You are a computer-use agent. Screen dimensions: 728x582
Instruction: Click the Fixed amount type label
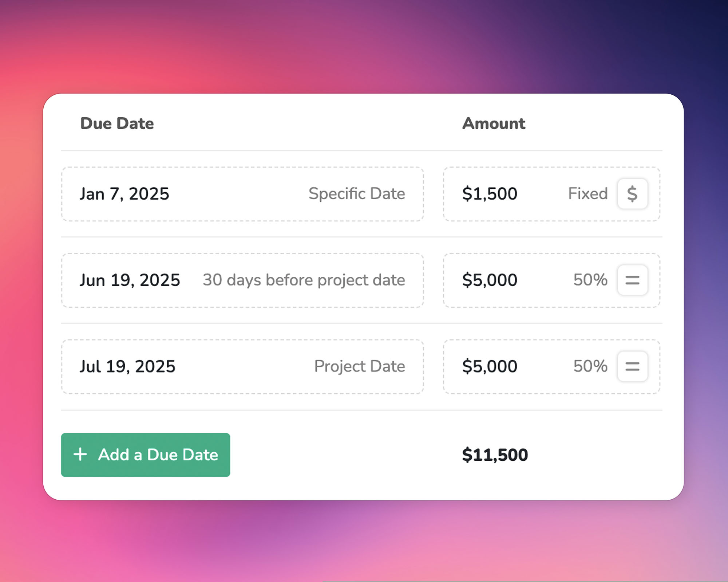(x=588, y=193)
